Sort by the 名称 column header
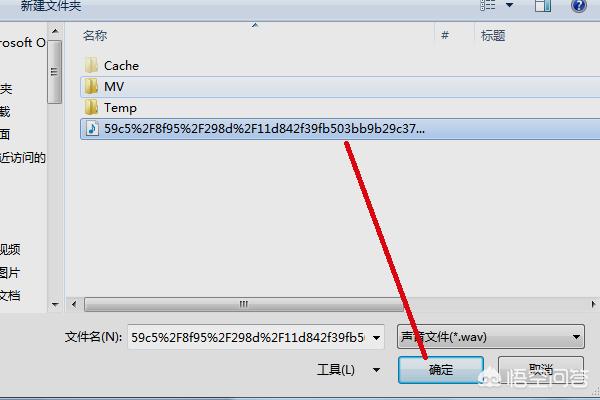 [95, 36]
